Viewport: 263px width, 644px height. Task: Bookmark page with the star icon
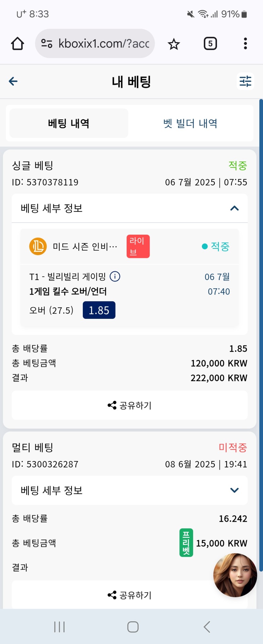coord(174,44)
